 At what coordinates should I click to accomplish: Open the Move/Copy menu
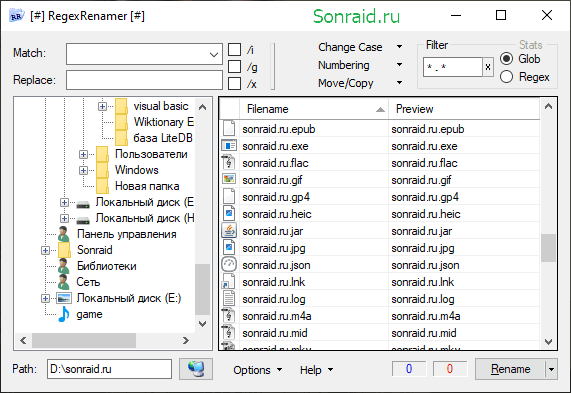point(360,83)
